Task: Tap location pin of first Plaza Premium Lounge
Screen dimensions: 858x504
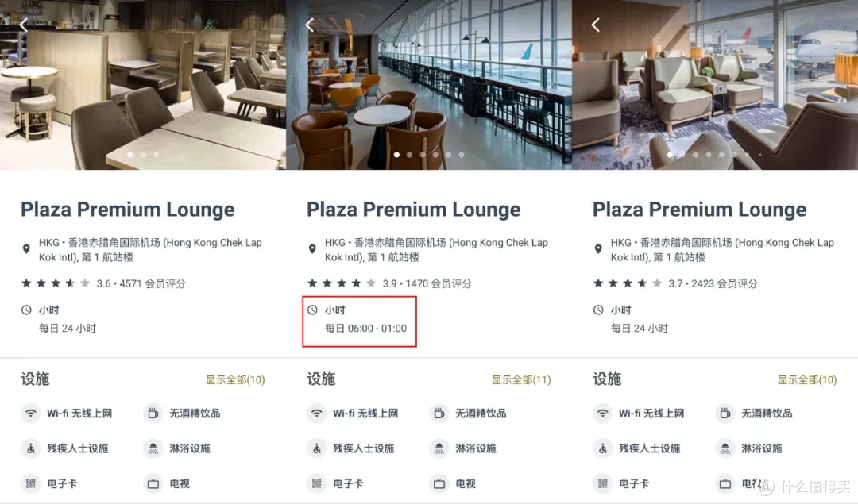Action: 25,249
